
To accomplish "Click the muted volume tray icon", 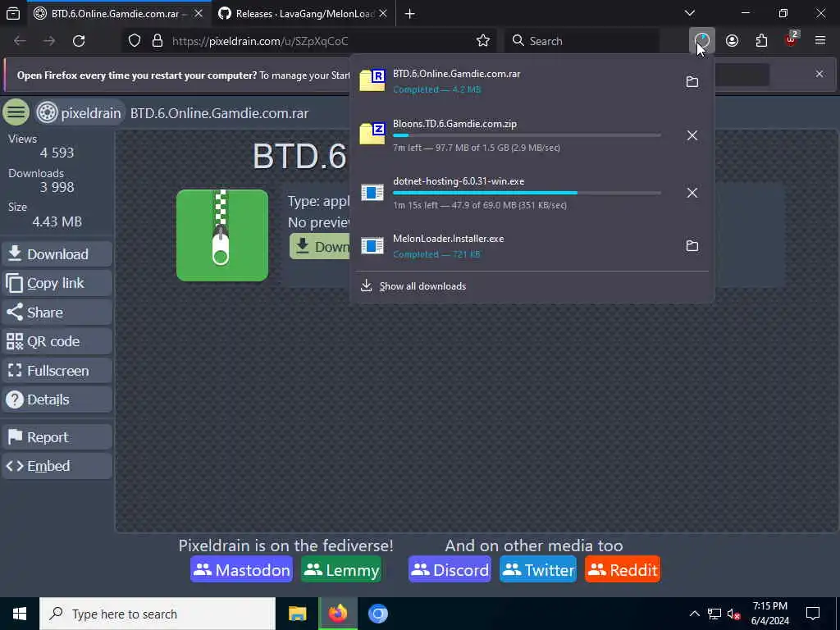I will click(x=733, y=614).
